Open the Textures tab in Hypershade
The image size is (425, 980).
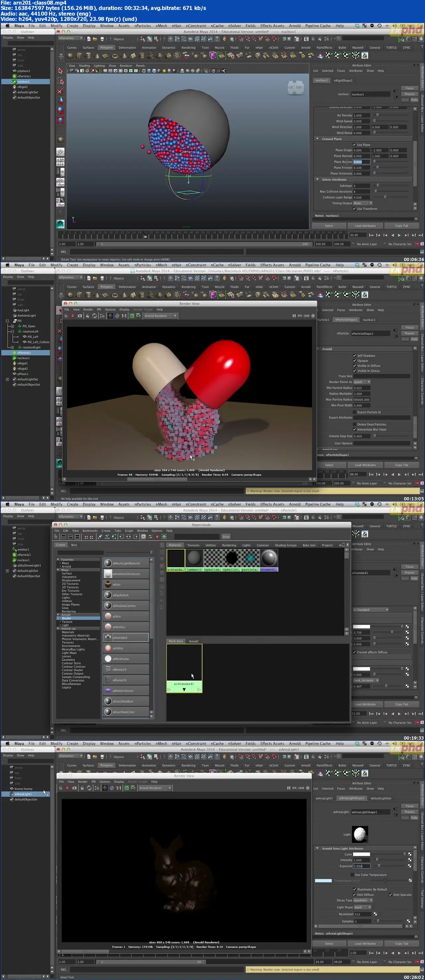point(193,545)
